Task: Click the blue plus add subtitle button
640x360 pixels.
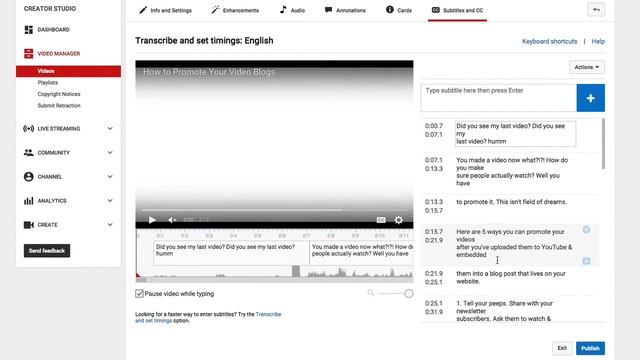Action: pos(591,98)
